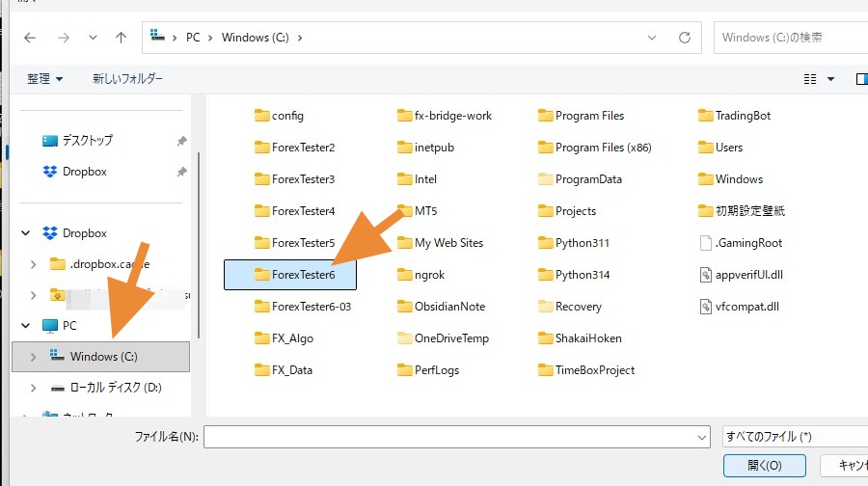868x486 pixels.
Task: Unpin デスクトップ using its pin icon
Action: coord(181,141)
